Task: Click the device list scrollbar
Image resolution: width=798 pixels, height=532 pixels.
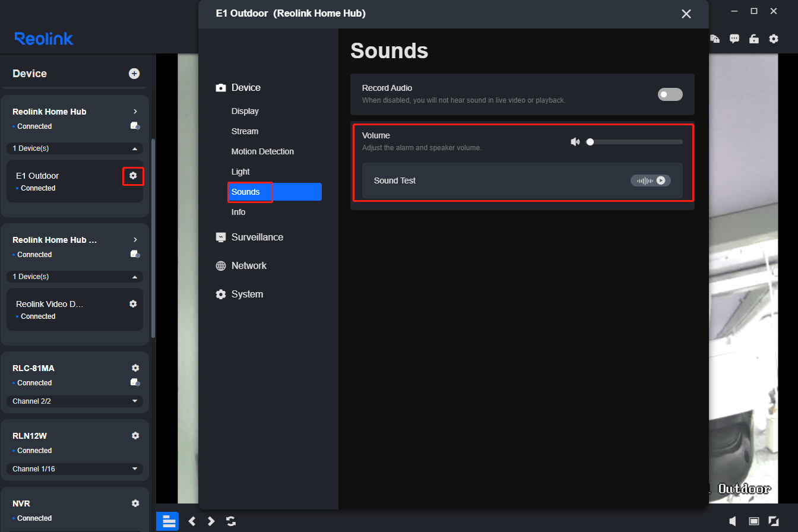Action: click(154, 237)
